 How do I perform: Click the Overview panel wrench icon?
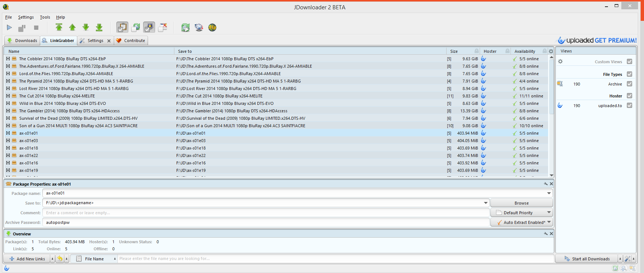(x=546, y=234)
